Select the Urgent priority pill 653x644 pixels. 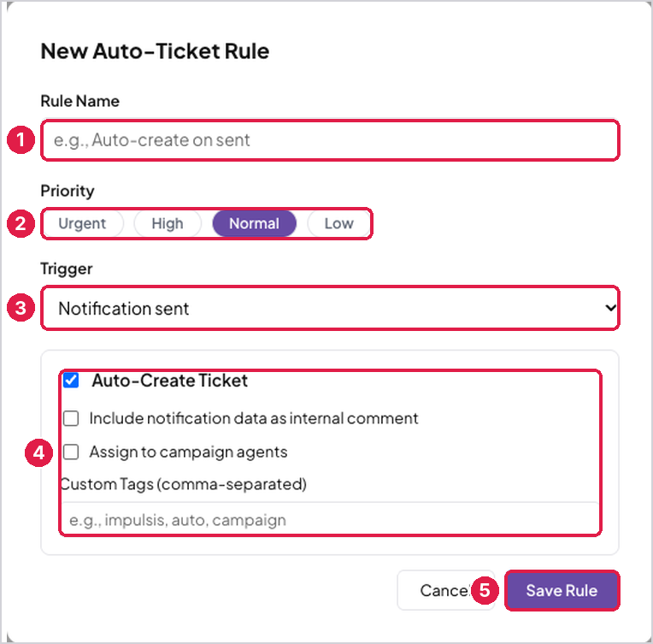click(82, 223)
